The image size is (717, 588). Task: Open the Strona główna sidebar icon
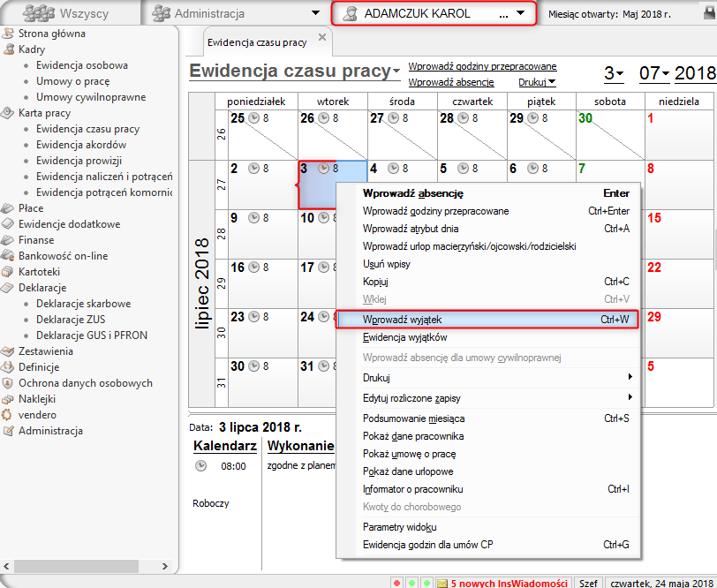click(8, 34)
